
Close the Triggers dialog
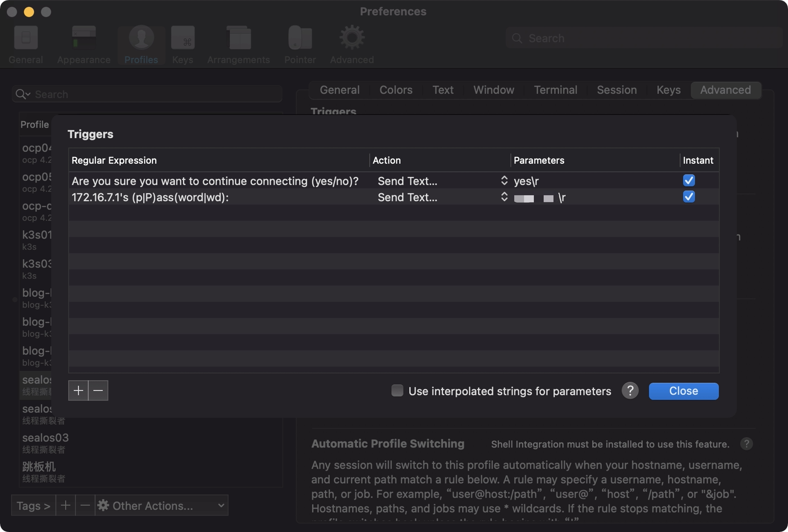pos(684,391)
